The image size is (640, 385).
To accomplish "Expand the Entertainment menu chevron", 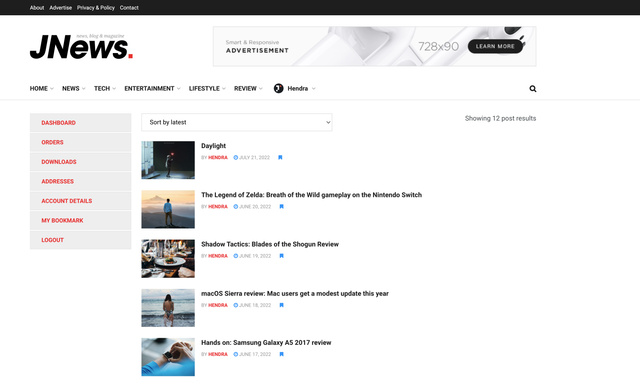I will click(x=179, y=89).
